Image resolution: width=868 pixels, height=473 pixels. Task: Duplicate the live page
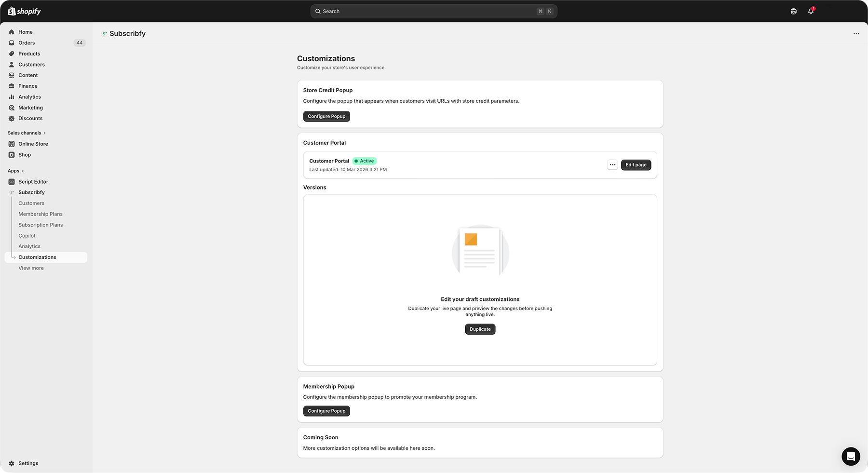pos(480,329)
